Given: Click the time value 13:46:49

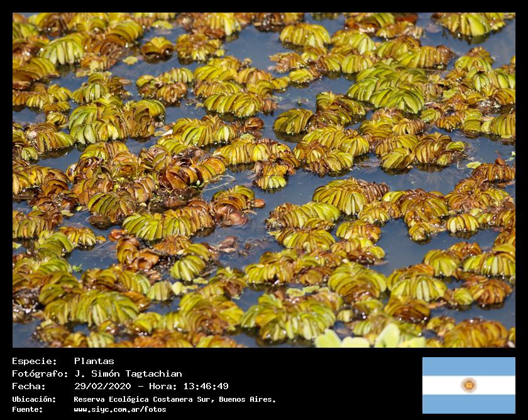Looking at the screenshot, I should [x=204, y=386].
